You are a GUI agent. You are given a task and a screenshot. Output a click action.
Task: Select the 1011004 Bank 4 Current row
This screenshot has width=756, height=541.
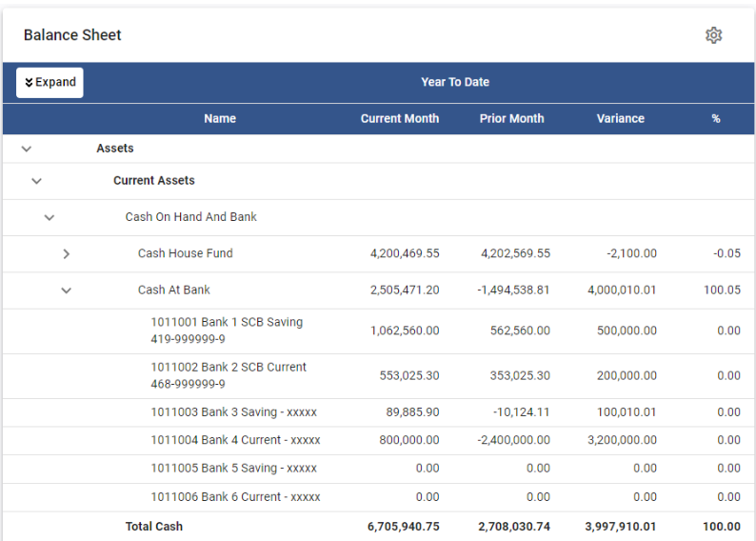point(235,440)
